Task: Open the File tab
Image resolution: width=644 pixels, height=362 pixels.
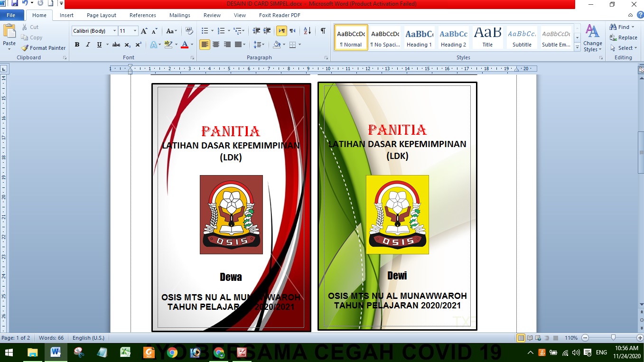Action: (x=11, y=15)
